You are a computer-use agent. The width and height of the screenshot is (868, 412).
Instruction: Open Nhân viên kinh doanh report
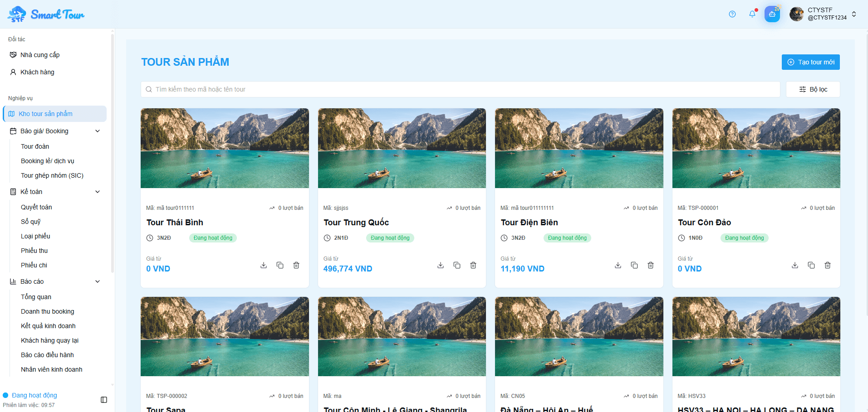pyautogui.click(x=52, y=369)
